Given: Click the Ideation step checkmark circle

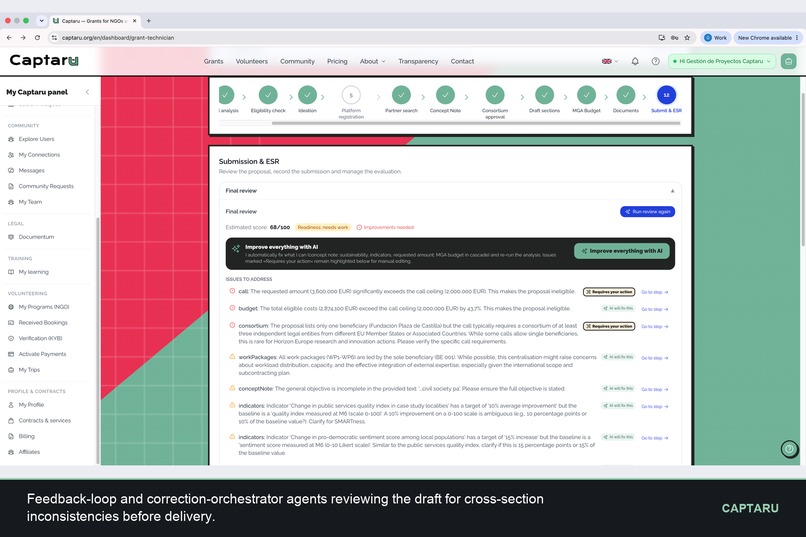Looking at the screenshot, I should click(x=307, y=95).
